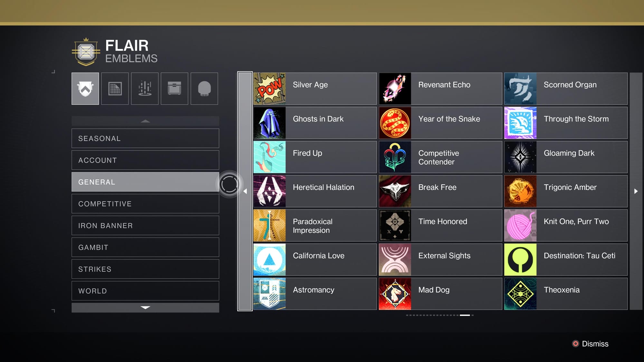Viewport: 644px width, 362px height.
Task: Dismiss the Flair screen
Action: pyautogui.click(x=590, y=344)
